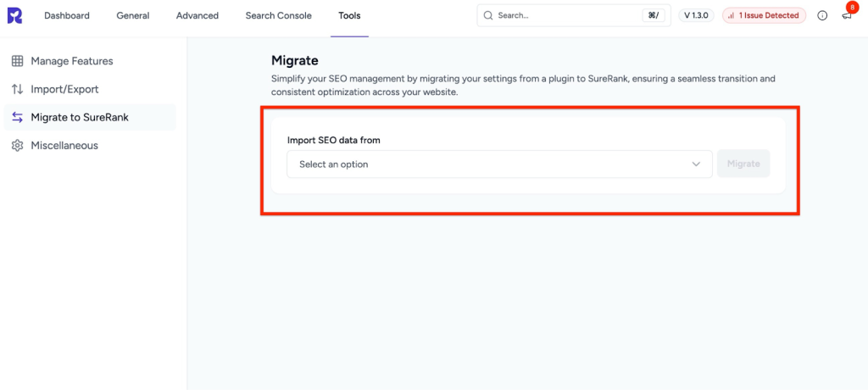This screenshot has width=868, height=390.
Task: Click the Migrate page heading
Action: pos(294,60)
